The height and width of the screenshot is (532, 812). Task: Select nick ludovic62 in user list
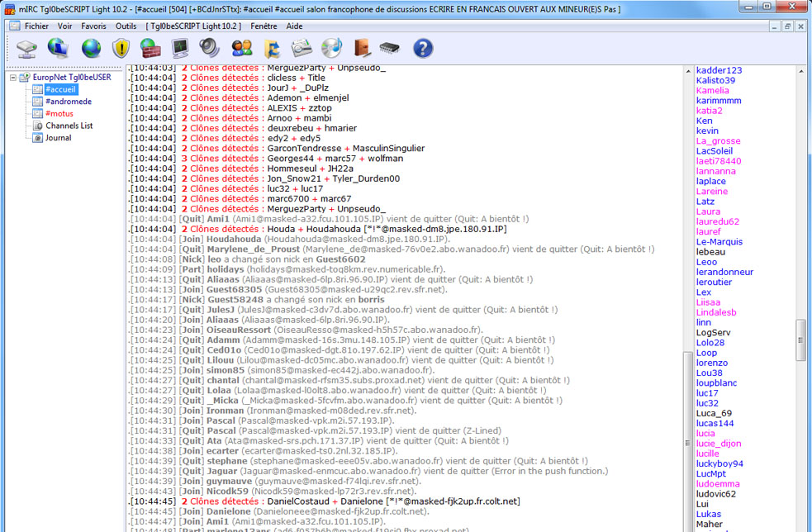715,494
